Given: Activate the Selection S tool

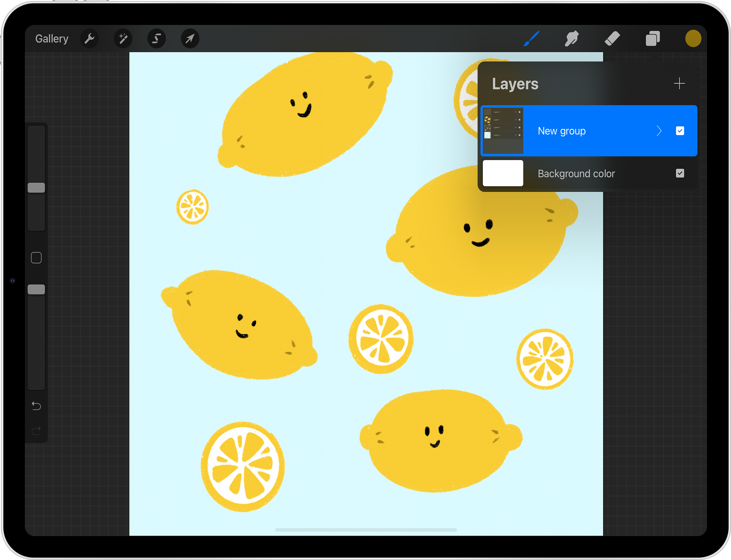Looking at the screenshot, I should point(156,39).
